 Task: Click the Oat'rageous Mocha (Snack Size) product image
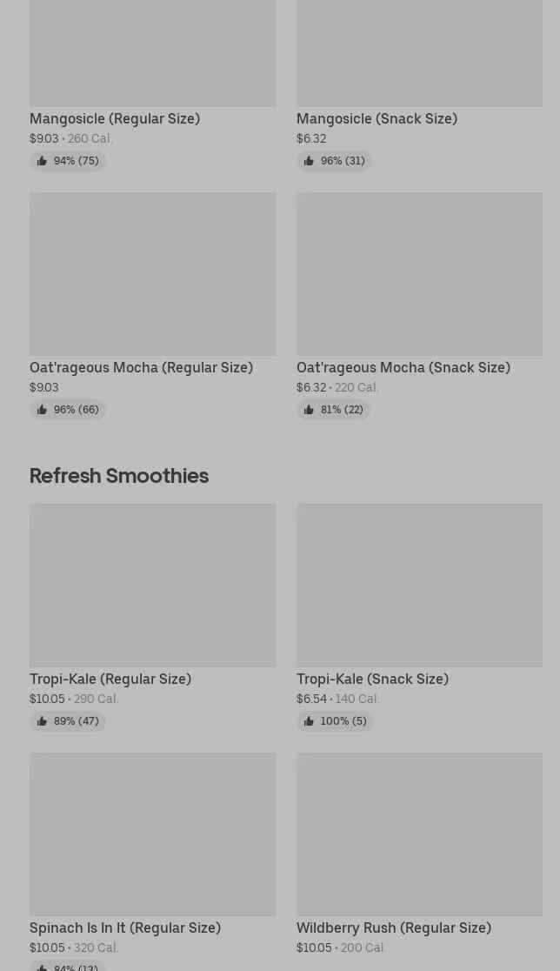click(419, 273)
